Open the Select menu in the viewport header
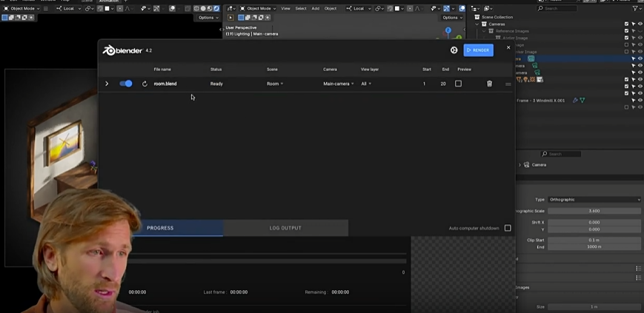 (x=301, y=8)
